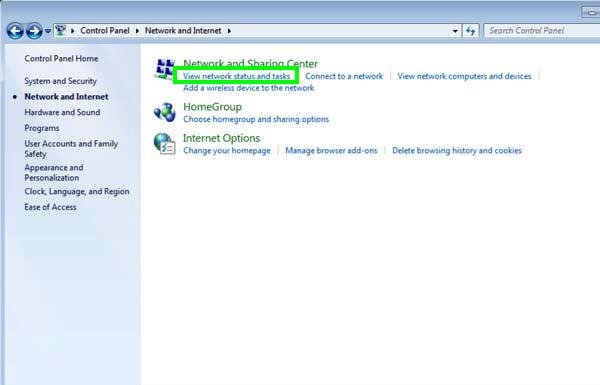Click Add a wireless device to the network
This screenshot has width=600, height=385.
[x=248, y=88]
